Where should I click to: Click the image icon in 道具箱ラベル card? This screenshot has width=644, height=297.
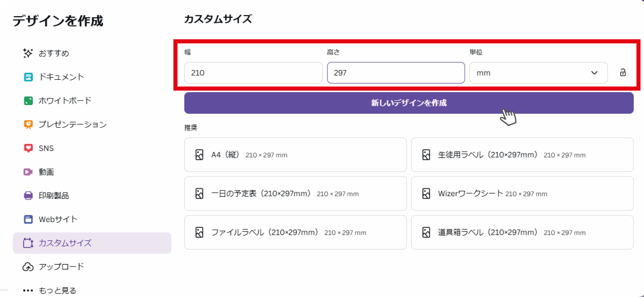pyautogui.click(x=426, y=232)
